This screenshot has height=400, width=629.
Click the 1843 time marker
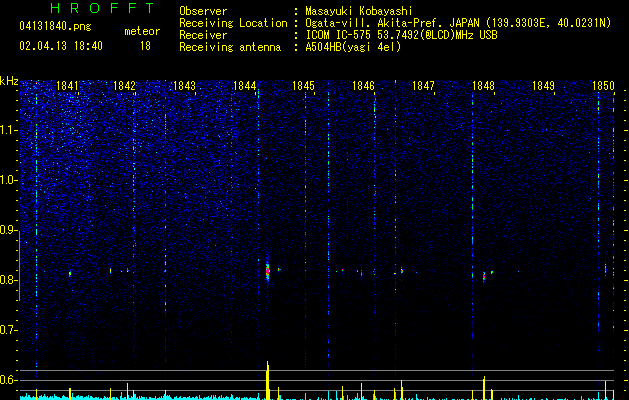coord(184,86)
